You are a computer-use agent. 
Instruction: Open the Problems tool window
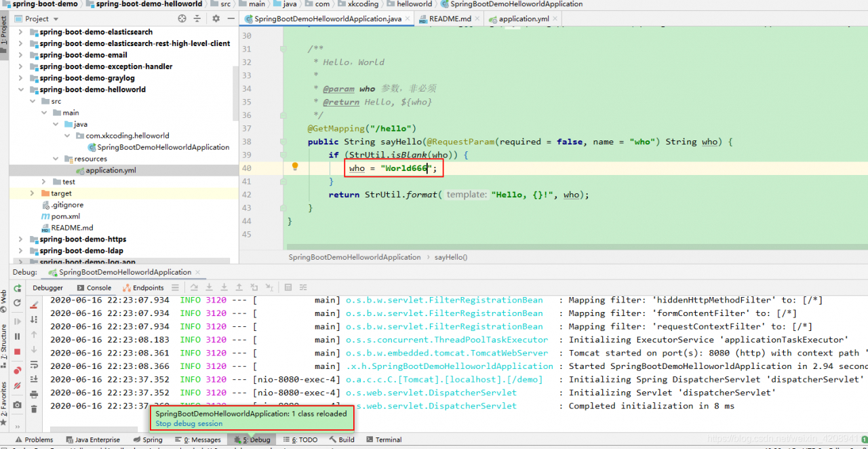[34, 440]
